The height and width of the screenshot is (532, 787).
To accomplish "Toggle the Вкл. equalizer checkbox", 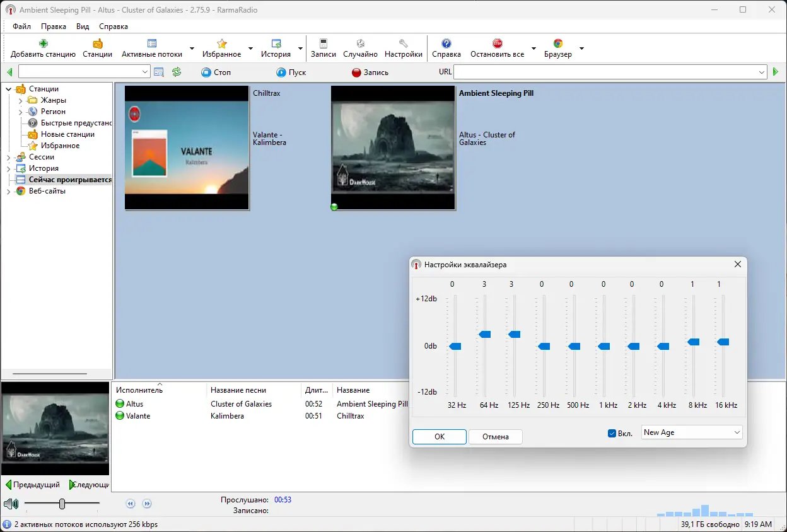I will click(x=612, y=433).
